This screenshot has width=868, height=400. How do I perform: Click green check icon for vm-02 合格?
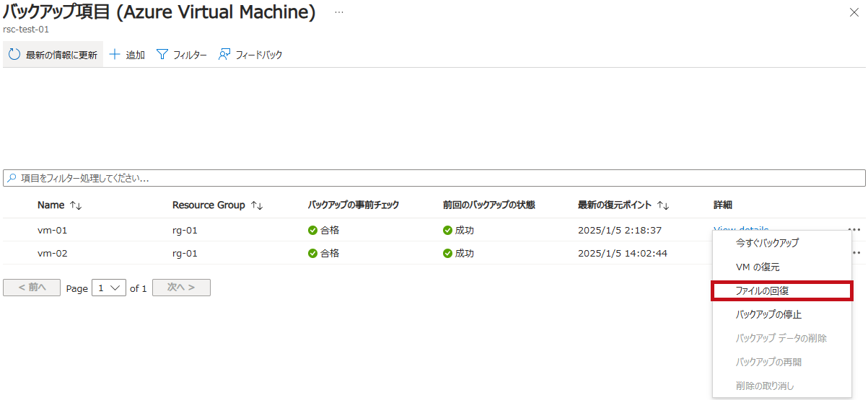(x=312, y=254)
